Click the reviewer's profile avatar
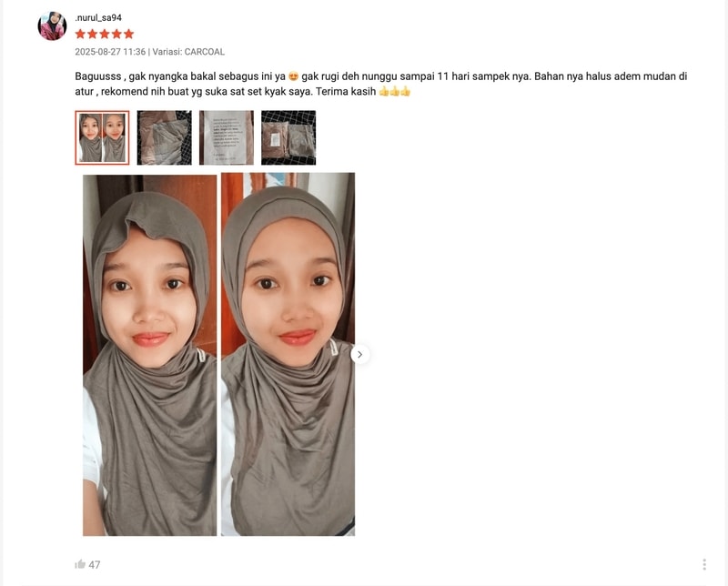 [x=52, y=26]
